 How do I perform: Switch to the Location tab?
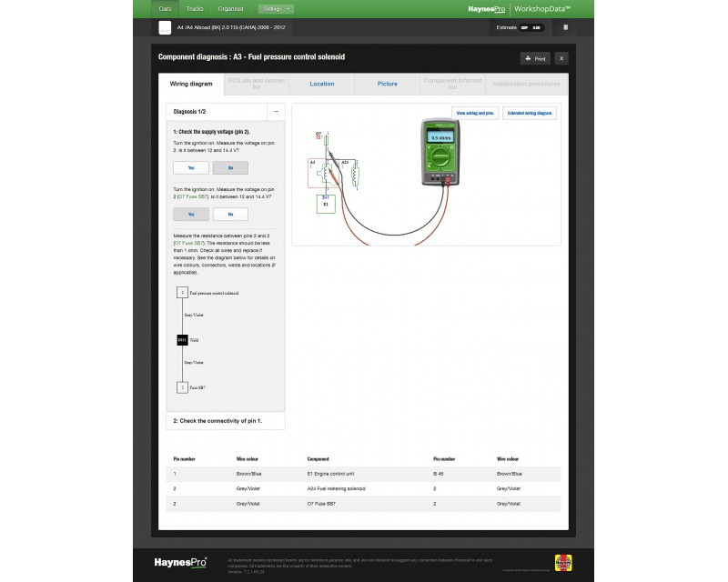[x=322, y=84]
